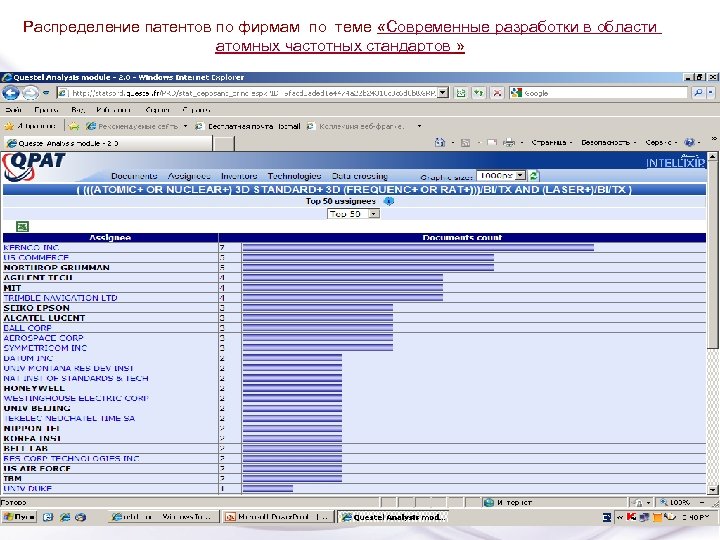Click the BALL CORP assignee link

pyautogui.click(x=27, y=328)
